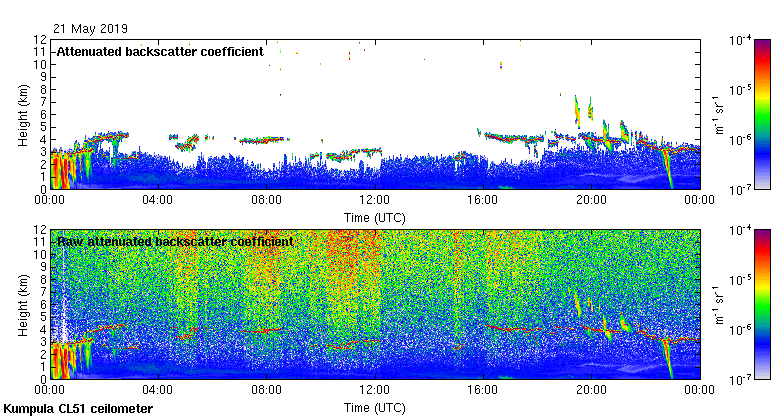Screen dimensions: 780x420
Task: Click the 04:00 tick label under the lower plot
Action: pos(158,390)
